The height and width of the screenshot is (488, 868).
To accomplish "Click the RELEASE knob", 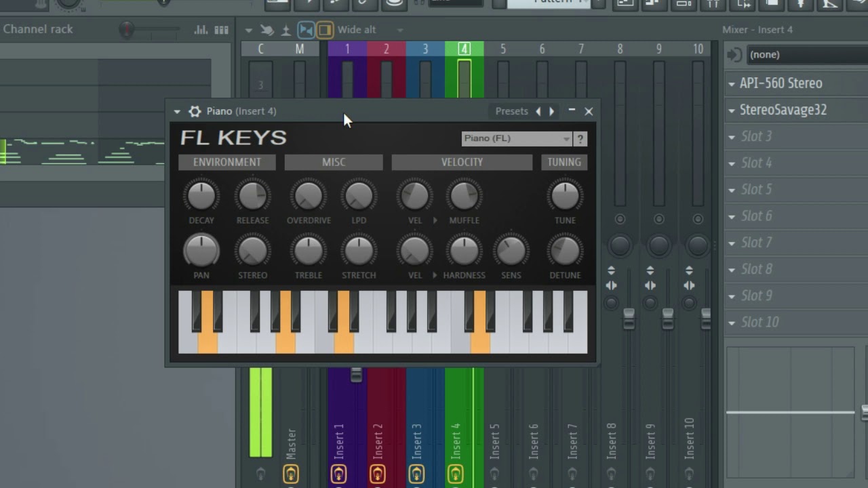I will pos(252,196).
